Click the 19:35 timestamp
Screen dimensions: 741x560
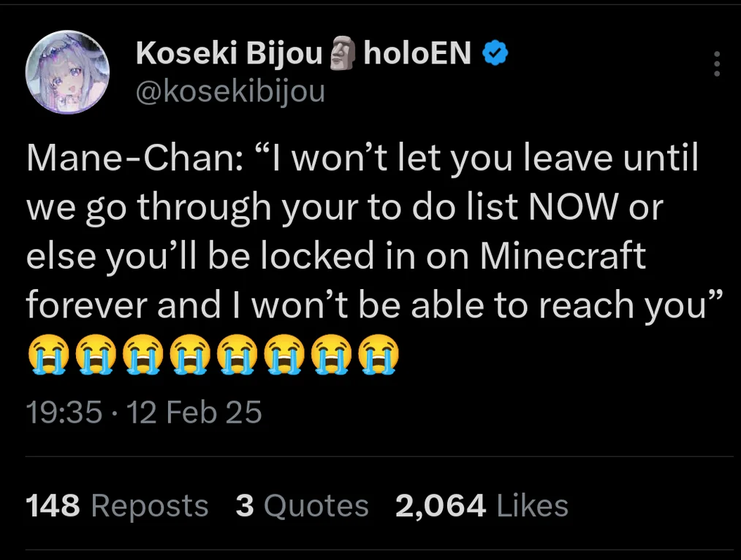tap(64, 413)
